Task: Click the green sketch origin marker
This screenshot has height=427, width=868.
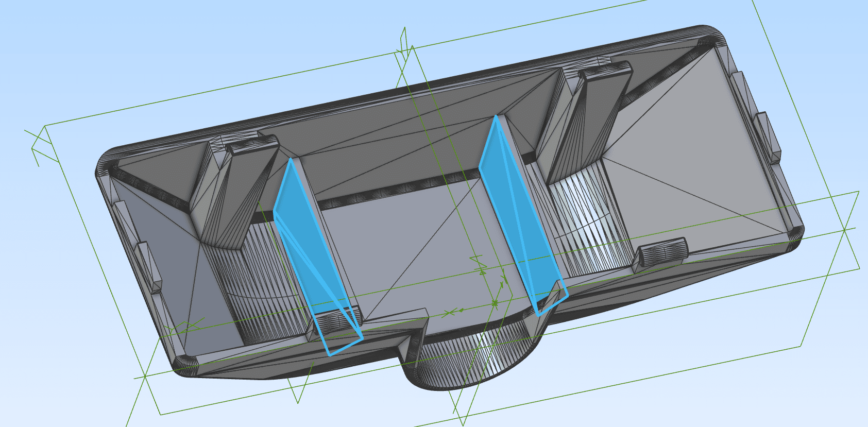Action: (x=495, y=303)
